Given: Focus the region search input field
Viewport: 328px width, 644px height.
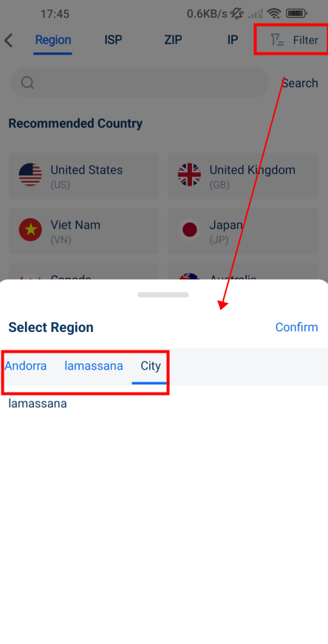Looking at the screenshot, I should coord(139,83).
